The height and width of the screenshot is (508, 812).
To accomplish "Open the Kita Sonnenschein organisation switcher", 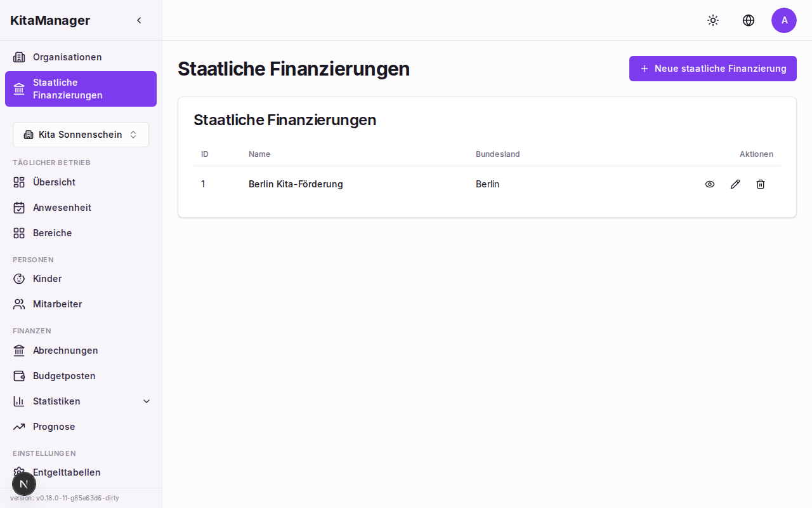I will (81, 135).
